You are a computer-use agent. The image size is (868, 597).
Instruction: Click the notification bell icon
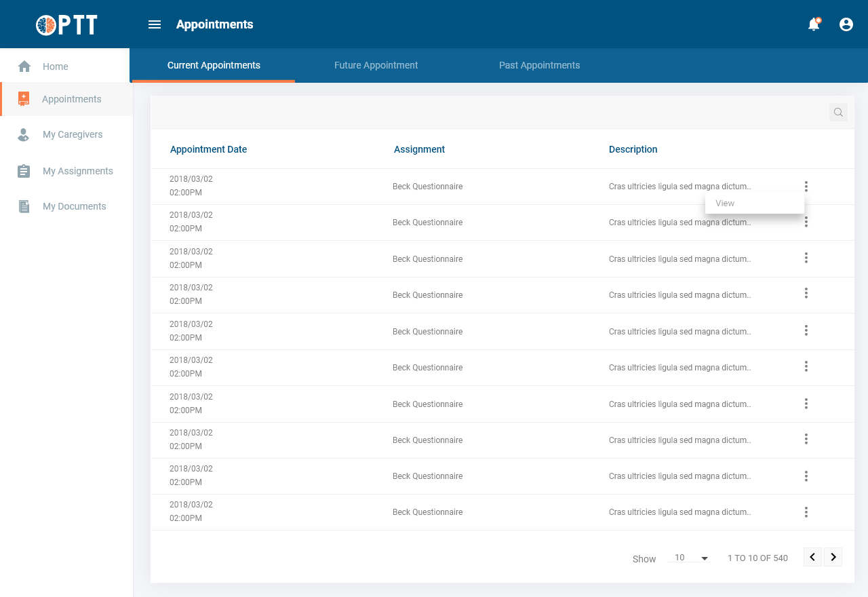(813, 24)
